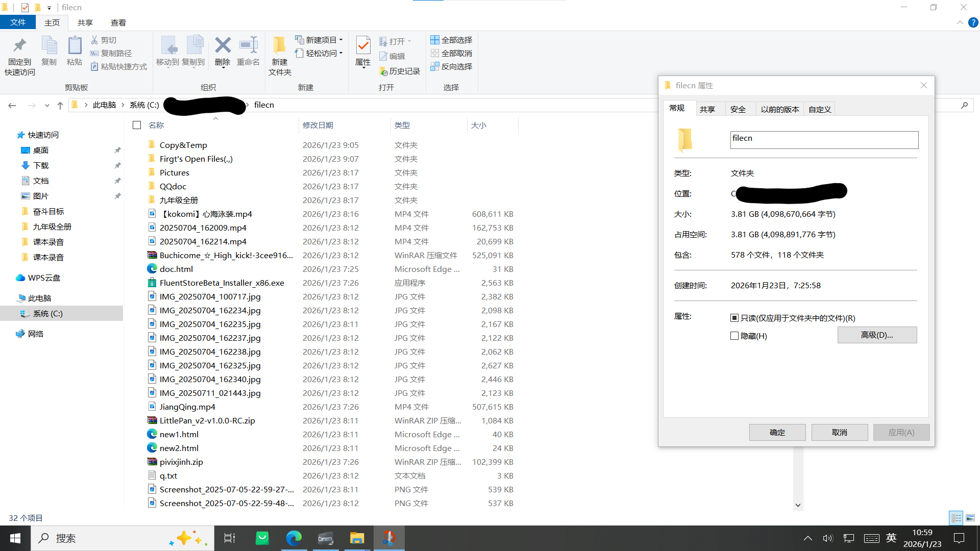Click the Advanced button in properties dialog

[x=876, y=335]
